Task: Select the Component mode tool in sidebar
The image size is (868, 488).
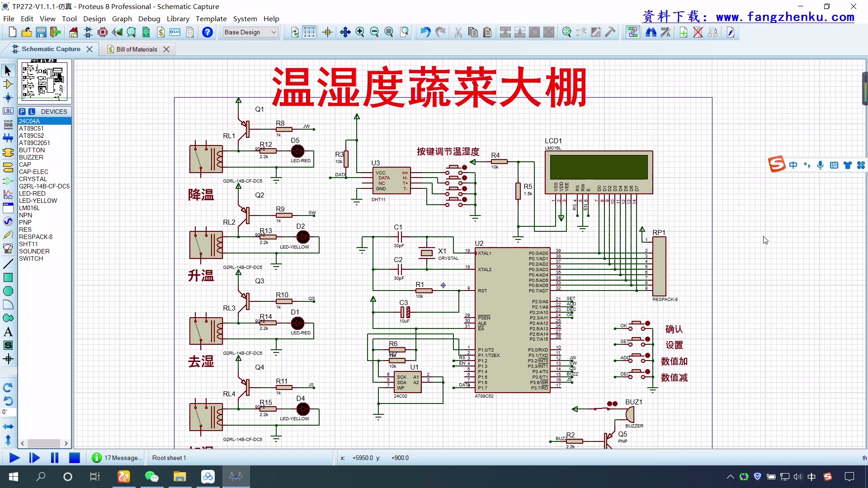Action: [8, 84]
